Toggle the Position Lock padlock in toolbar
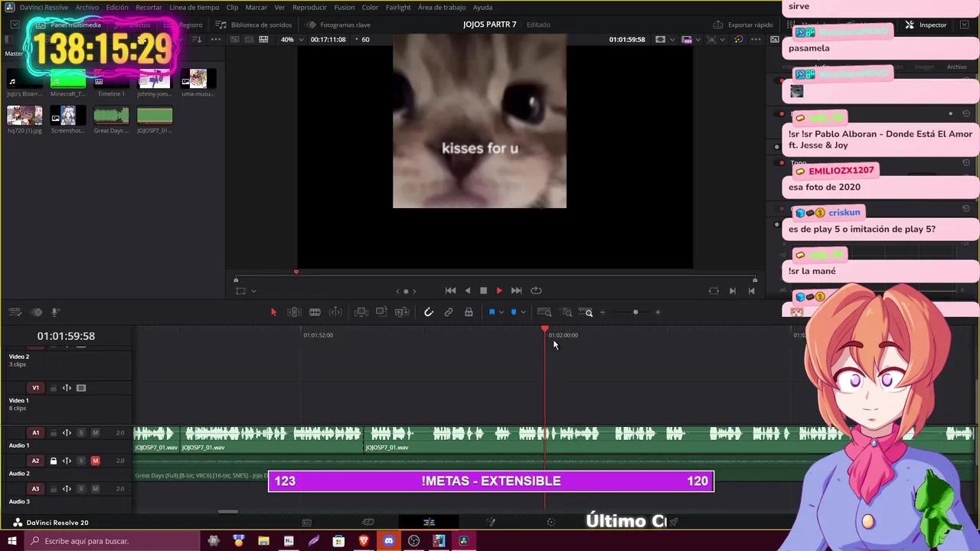Viewport: 980px width, 551px height. (x=469, y=312)
